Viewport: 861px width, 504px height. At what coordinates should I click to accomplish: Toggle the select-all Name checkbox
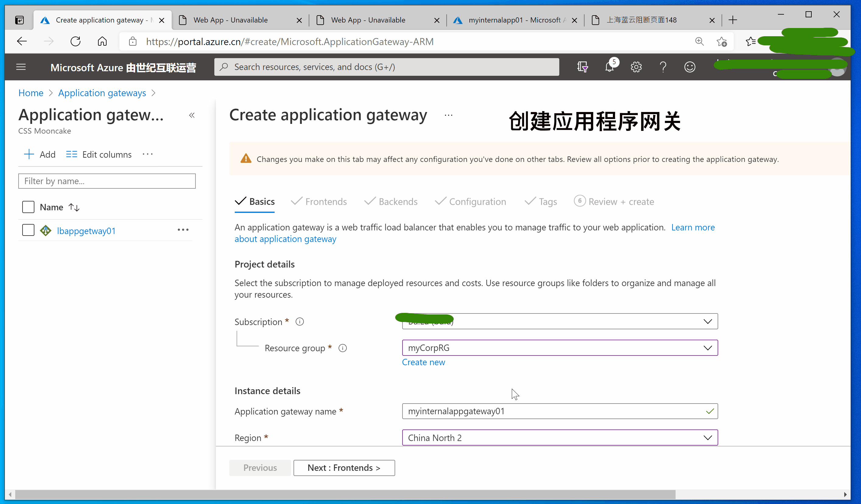pos(28,207)
